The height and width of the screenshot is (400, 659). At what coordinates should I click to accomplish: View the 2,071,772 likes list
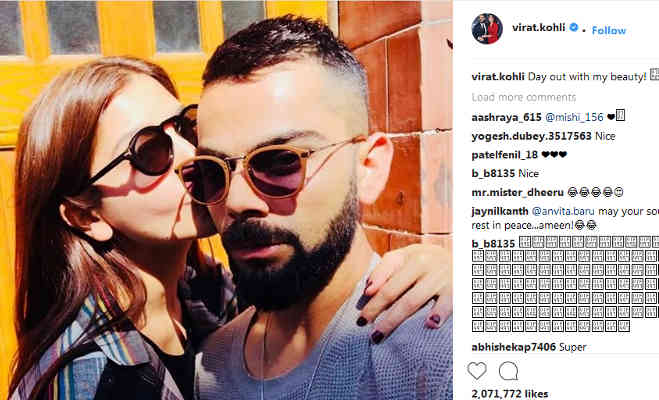pyautogui.click(x=510, y=394)
